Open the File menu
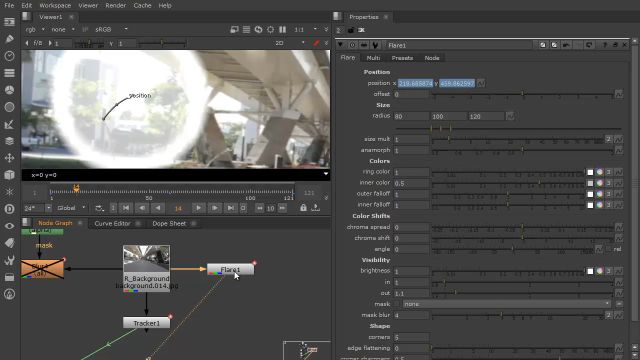Image resolution: width=640 pixels, height=360 pixels. pyautogui.click(x=9, y=5)
